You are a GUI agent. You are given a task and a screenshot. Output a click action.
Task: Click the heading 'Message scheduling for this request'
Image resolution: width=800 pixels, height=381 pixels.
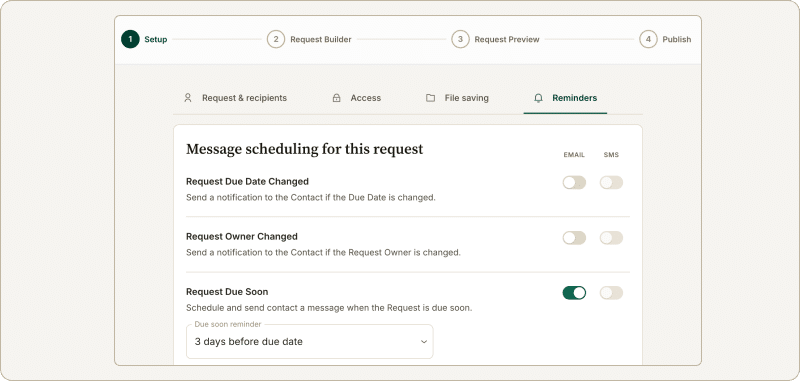[x=305, y=149]
